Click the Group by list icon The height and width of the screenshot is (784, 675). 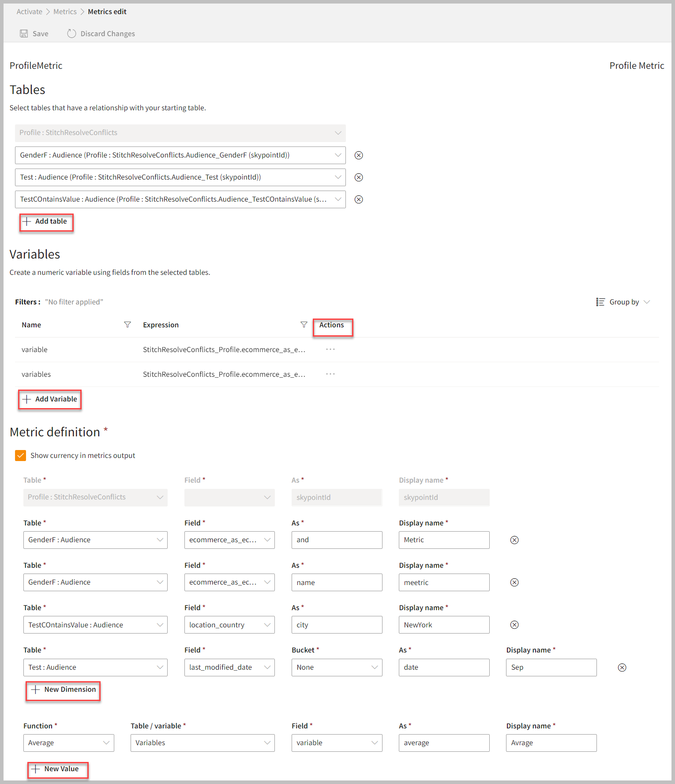click(x=600, y=302)
